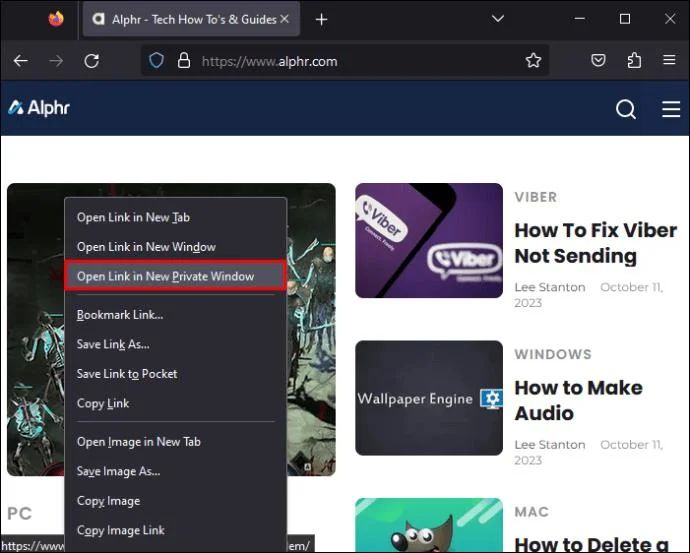Select Copy Image Link entry
This screenshot has height=553, width=690.
[176, 530]
